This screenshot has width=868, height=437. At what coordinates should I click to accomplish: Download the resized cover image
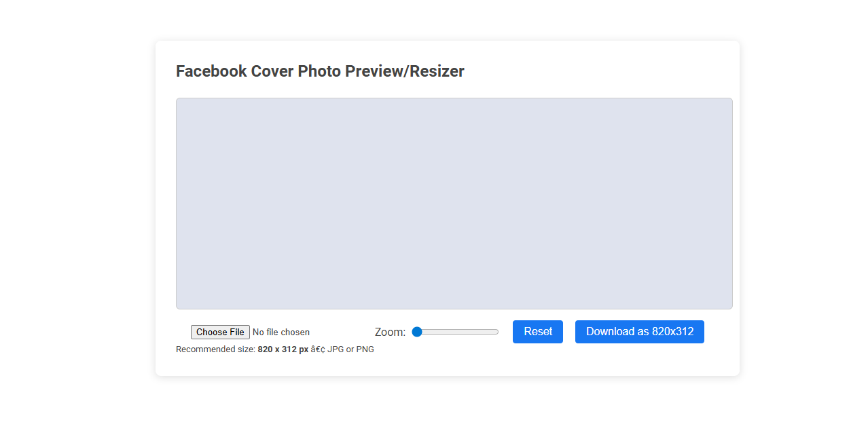tap(639, 332)
